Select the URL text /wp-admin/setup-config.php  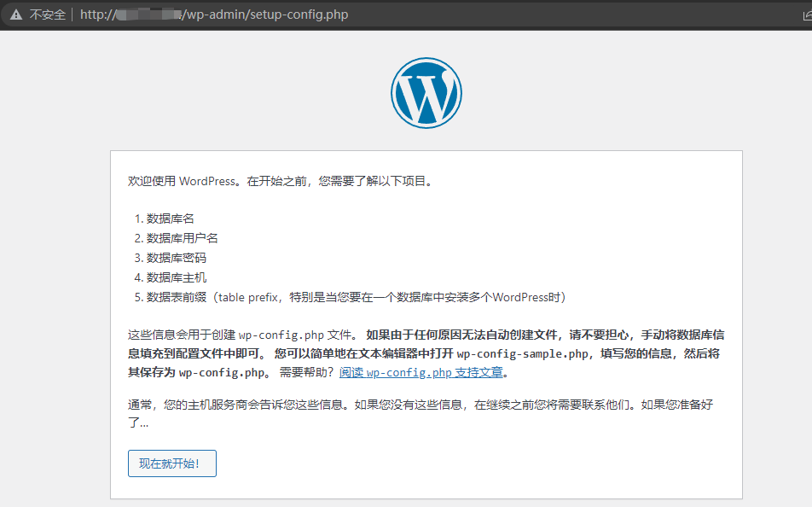[265, 15]
